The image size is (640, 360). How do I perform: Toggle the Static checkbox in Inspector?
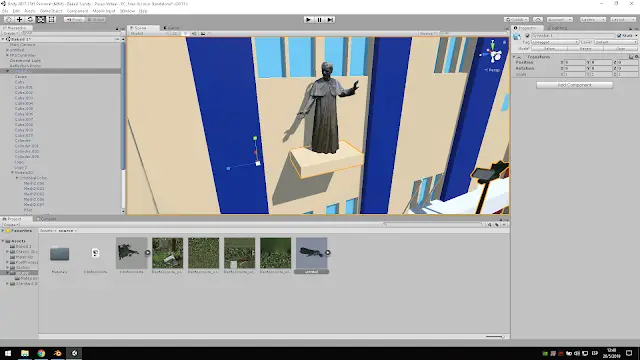click(x=619, y=36)
